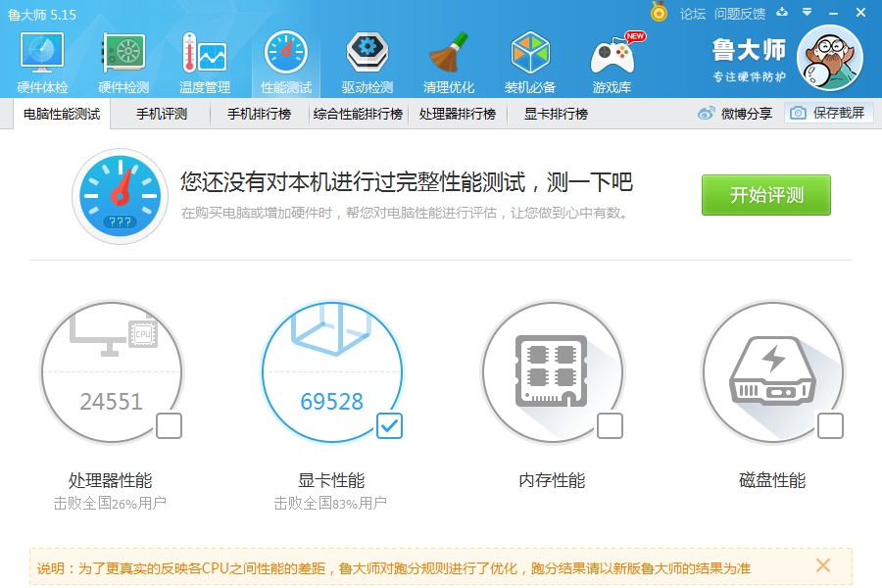
Task: Click the orange 说明 notice text
Action: tap(394, 568)
